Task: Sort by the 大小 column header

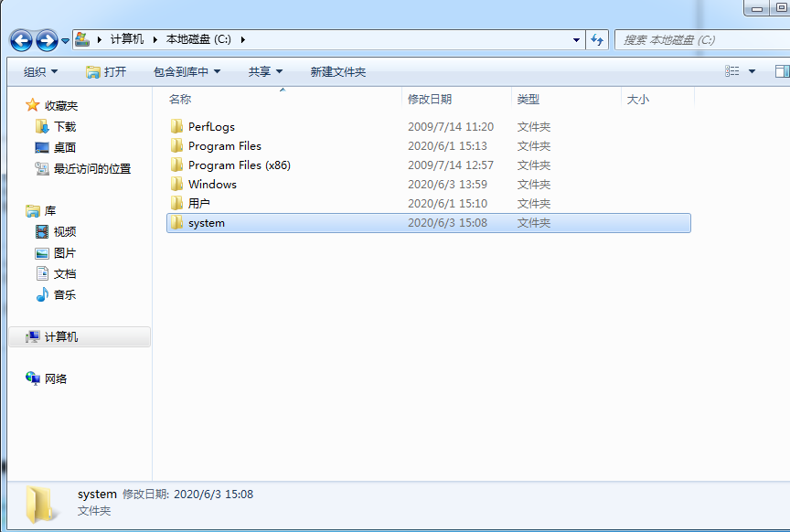Action: (x=638, y=100)
